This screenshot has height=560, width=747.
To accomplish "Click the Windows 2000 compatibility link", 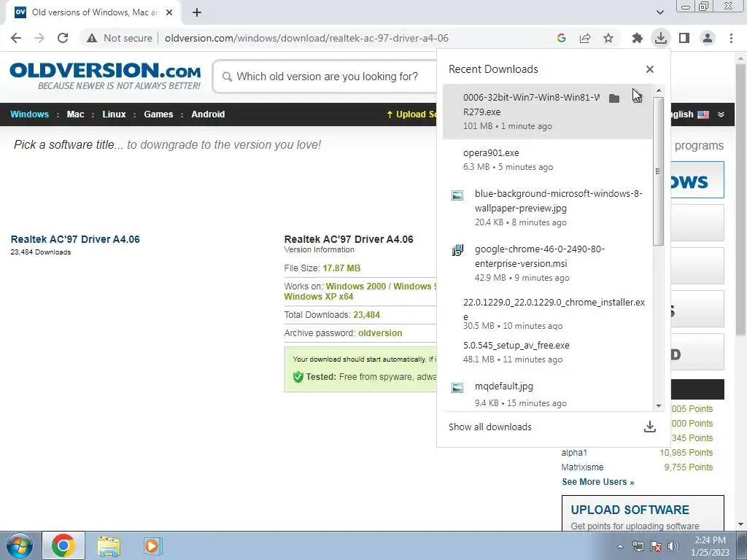I will (x=356, y=286).
